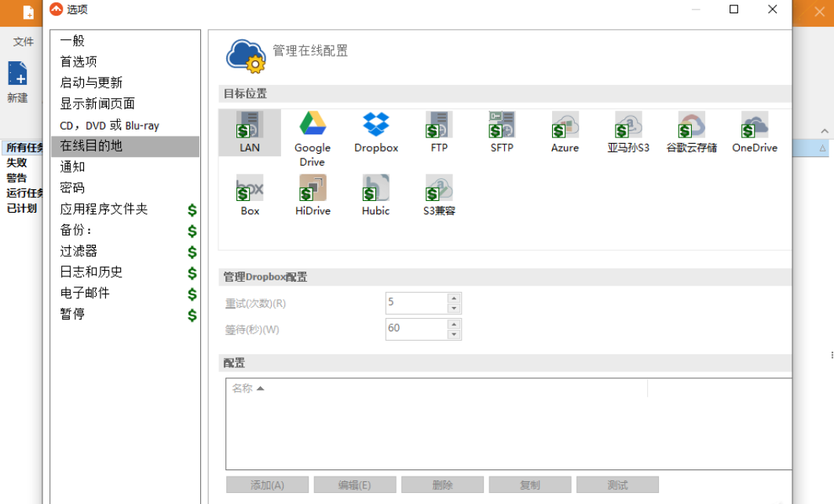Viewport: 834px width, 504px height.
Task: Click the 新建 icon in the sidebar
Action: 17,75
